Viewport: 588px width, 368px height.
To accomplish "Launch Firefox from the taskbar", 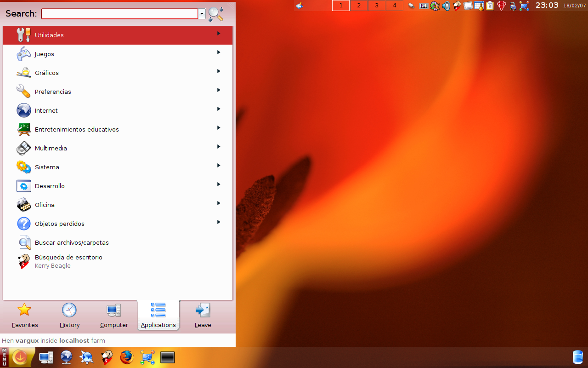I will [127, 357].
